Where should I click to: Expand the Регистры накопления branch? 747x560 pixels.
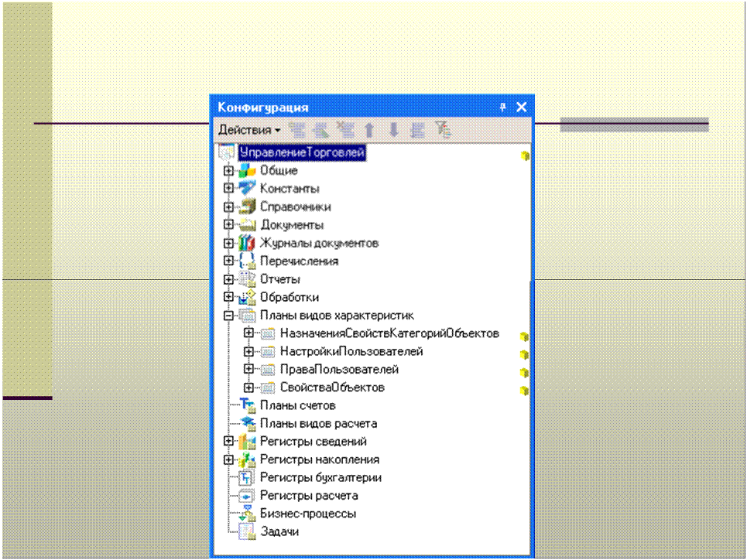pos(228,459)
